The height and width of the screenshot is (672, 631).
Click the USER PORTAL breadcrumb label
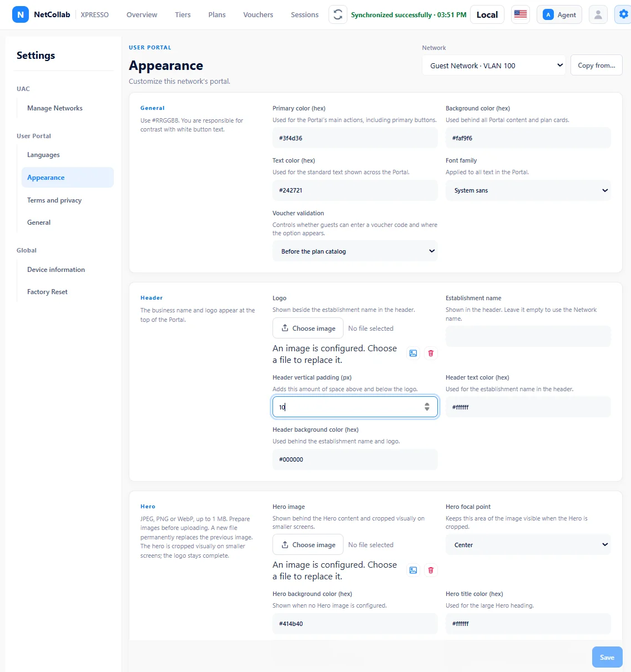pos(150,48)
